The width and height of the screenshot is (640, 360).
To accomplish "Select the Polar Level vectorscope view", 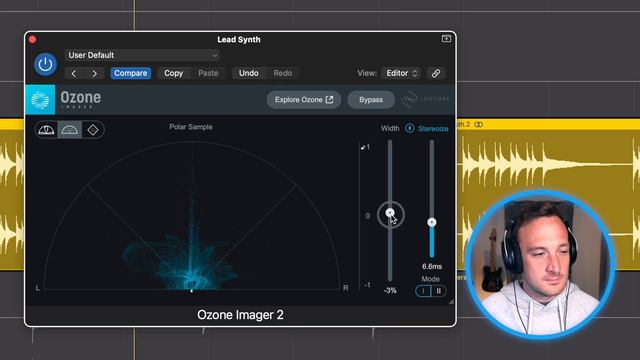I will [x=46, y=130].
